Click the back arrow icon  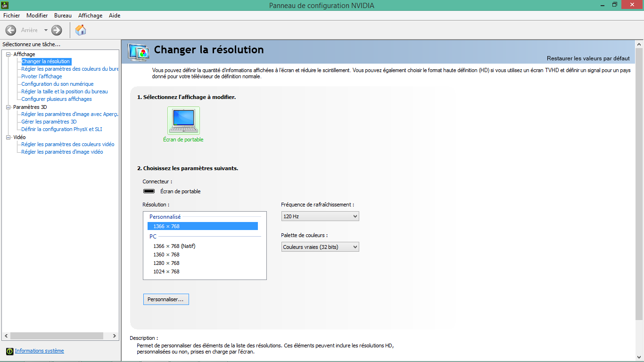(10, 30)
